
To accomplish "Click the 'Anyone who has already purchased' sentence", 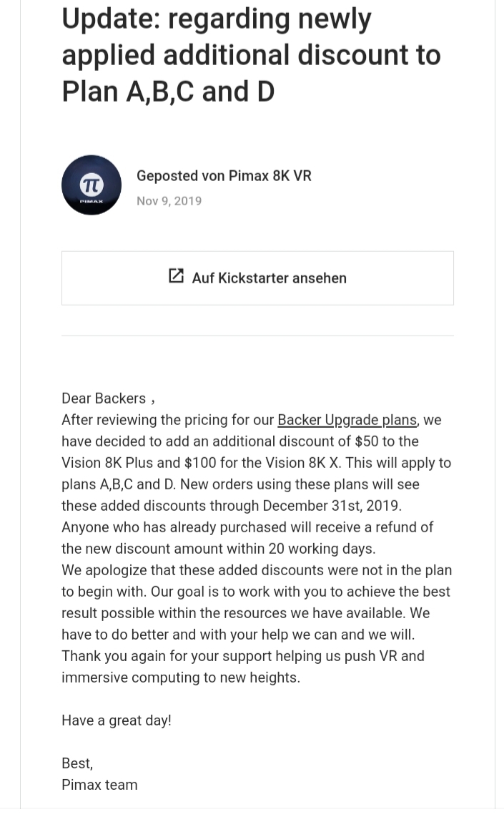I will [x=247, y=527].
